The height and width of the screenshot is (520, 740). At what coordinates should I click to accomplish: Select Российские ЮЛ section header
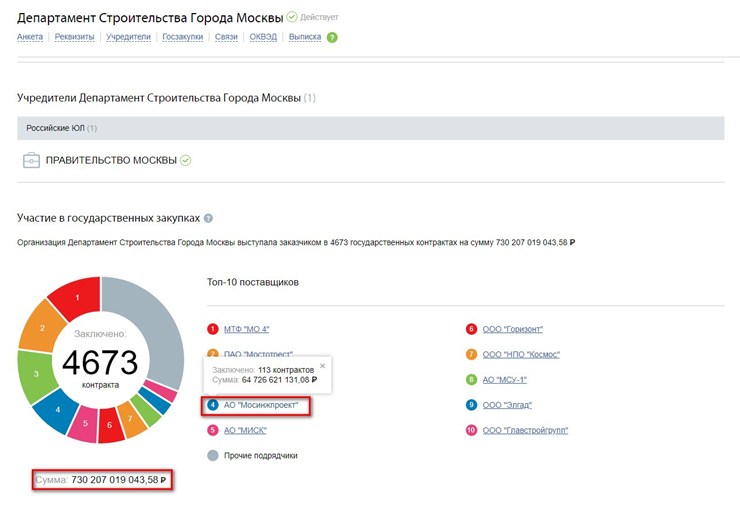370,128
